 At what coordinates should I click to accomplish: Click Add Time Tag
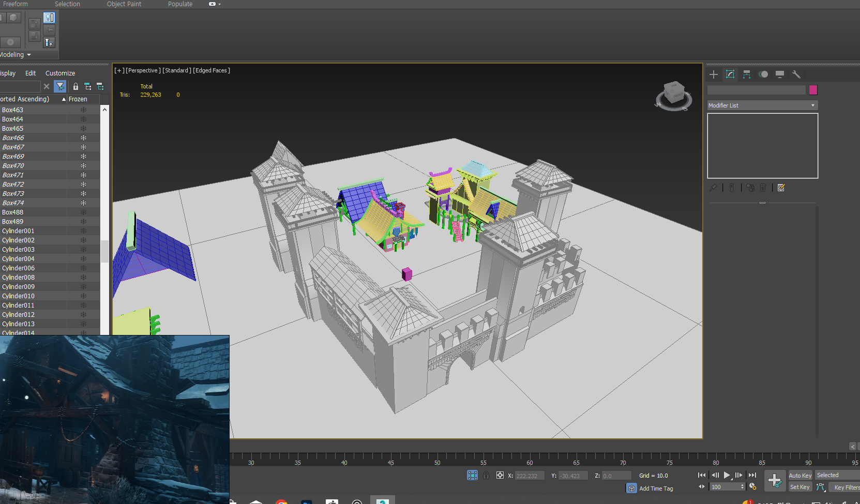(x=656, y=488)
